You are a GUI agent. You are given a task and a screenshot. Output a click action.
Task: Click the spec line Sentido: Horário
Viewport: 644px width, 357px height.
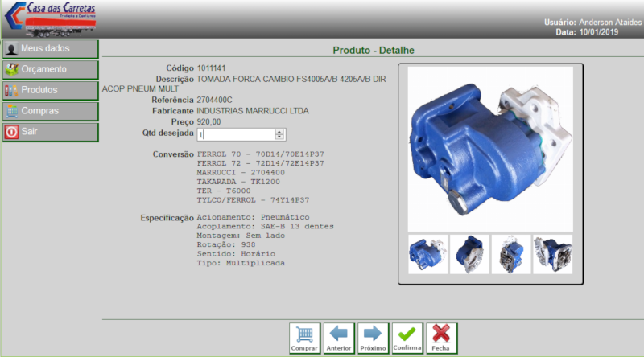point(236,254)
